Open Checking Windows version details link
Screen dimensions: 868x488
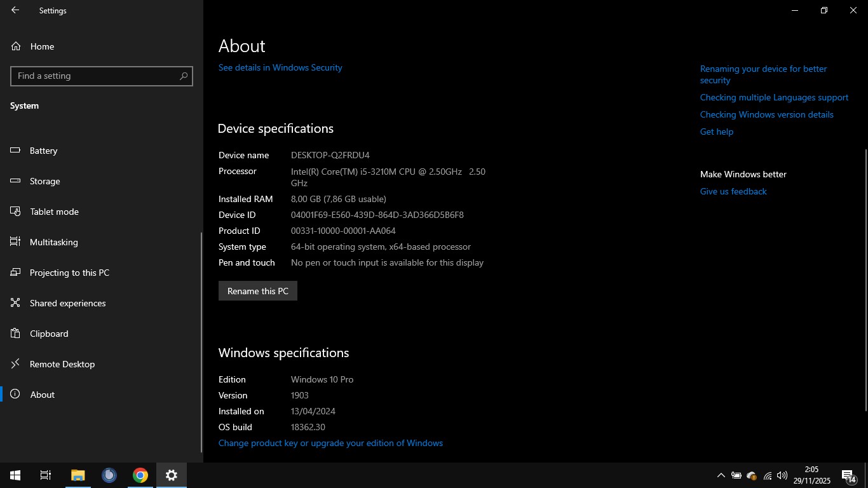pyautogui.click(x=767, y=114)
